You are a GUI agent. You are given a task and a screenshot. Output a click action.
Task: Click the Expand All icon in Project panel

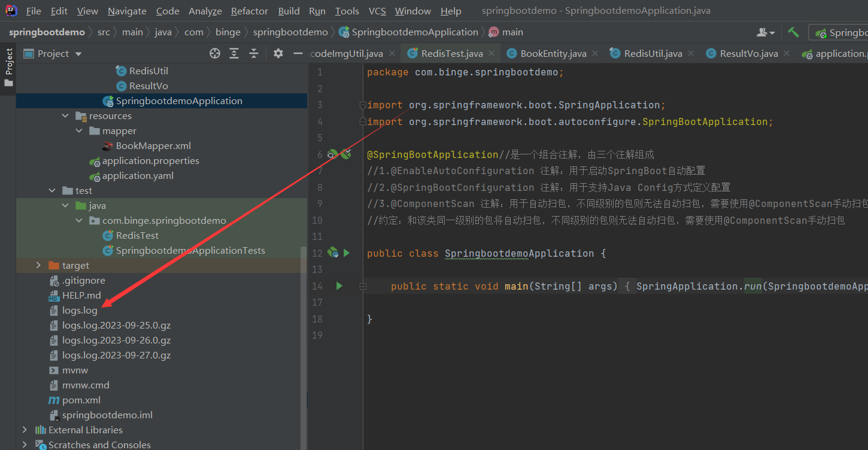235,54
